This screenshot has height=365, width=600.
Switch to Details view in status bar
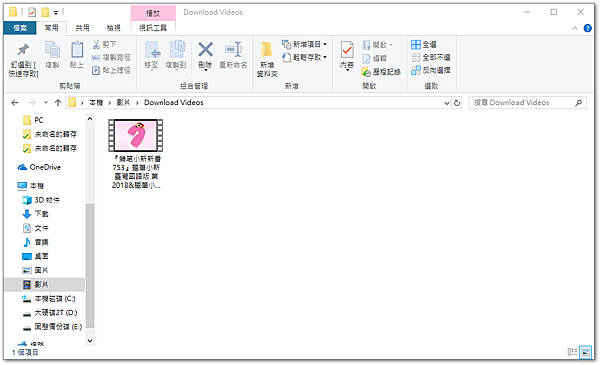click(572, 352)
